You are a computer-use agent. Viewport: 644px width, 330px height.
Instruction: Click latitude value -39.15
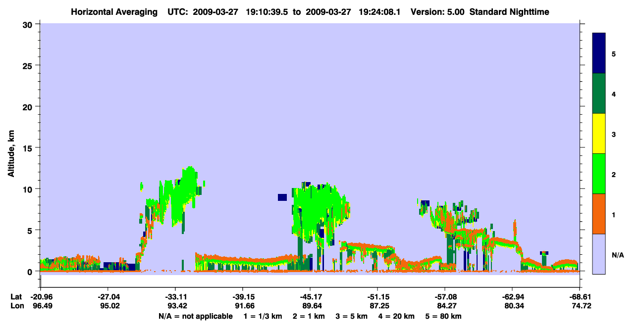242,297
